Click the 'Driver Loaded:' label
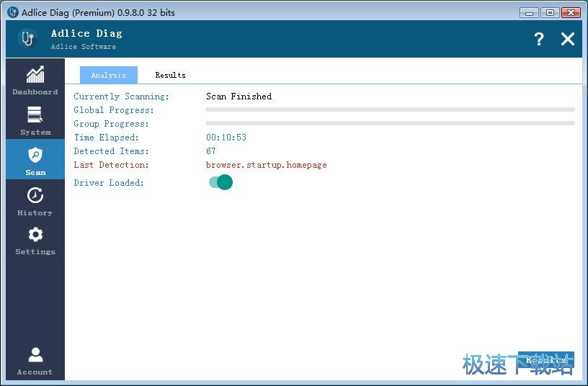Viewport: 588px width, 386px height. (x=109, y=183)
